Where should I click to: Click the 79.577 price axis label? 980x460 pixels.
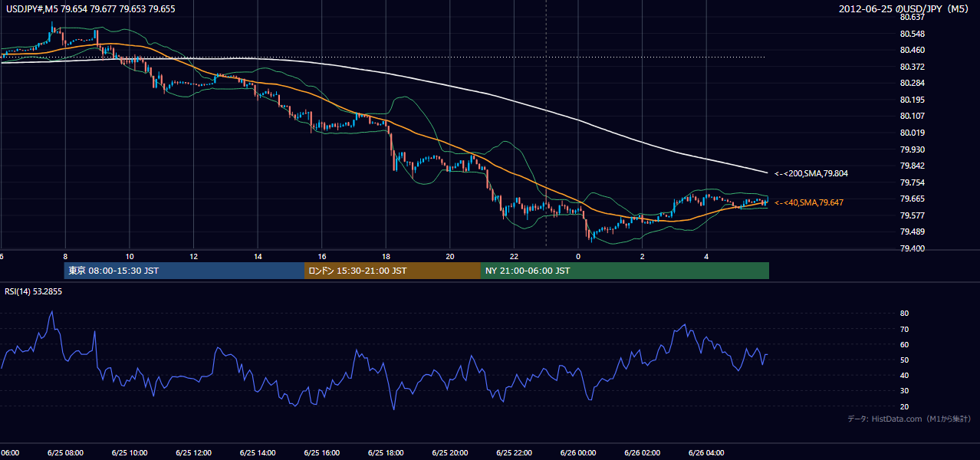(911, 215)
